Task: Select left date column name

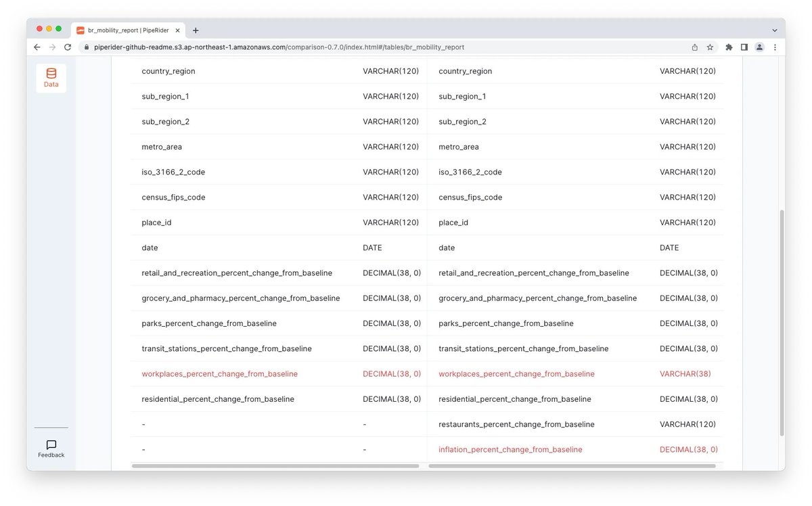Action: pos(150,248)
